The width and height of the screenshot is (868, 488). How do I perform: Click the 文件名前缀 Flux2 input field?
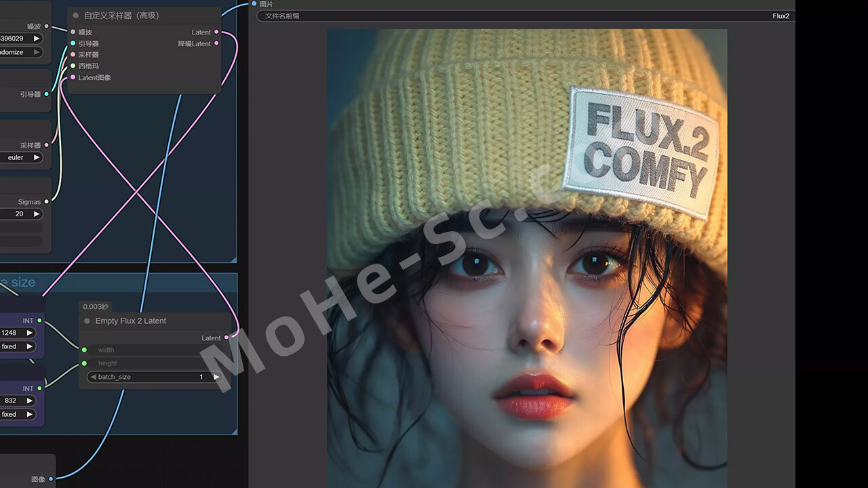(x=526, y=16)
